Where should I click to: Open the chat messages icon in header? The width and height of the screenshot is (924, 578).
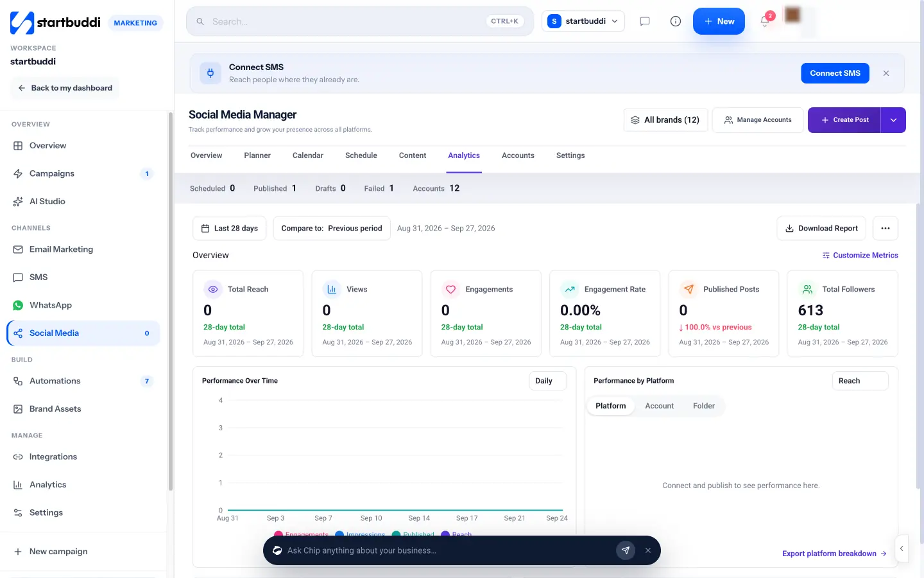[x=645, y=21]
